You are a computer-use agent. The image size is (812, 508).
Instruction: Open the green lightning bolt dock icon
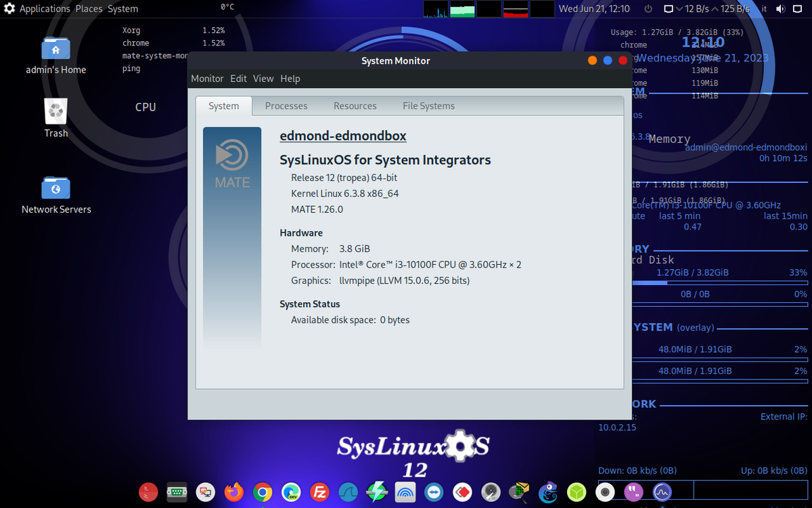coord(376,492)
